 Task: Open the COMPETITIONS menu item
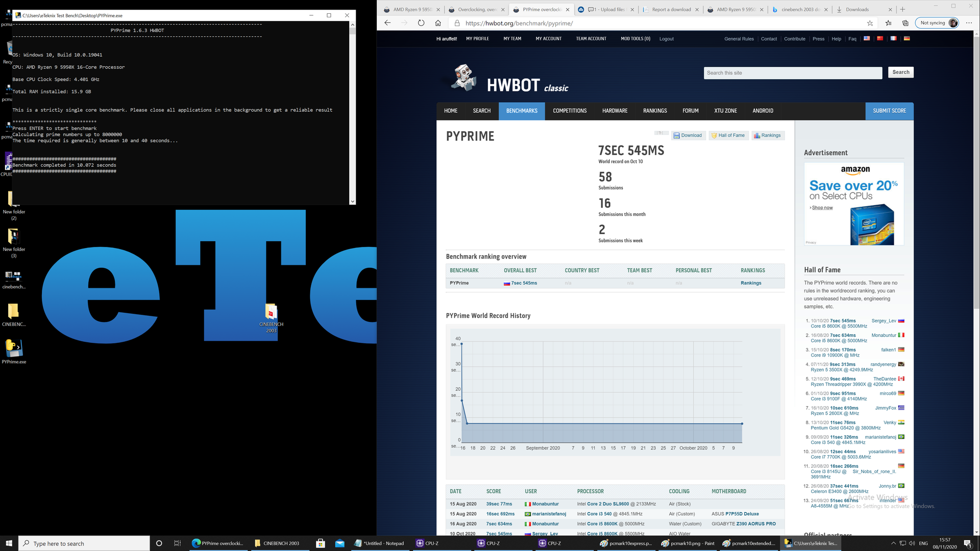(x=570, y=111)
